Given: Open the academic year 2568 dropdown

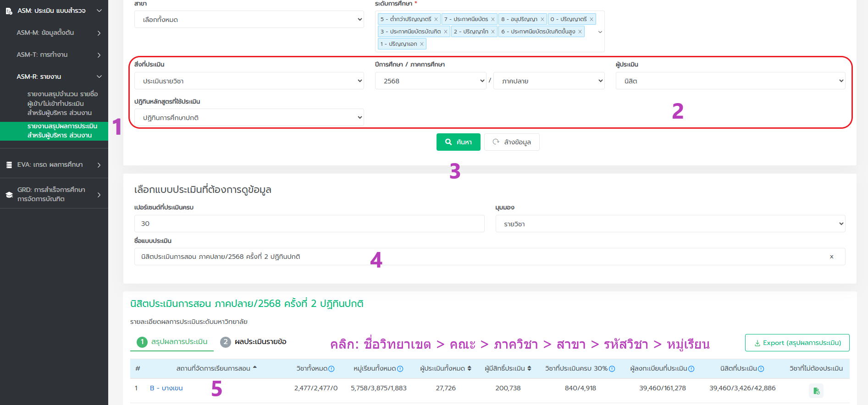Looking at the screenshot, I should click(430, 81).
